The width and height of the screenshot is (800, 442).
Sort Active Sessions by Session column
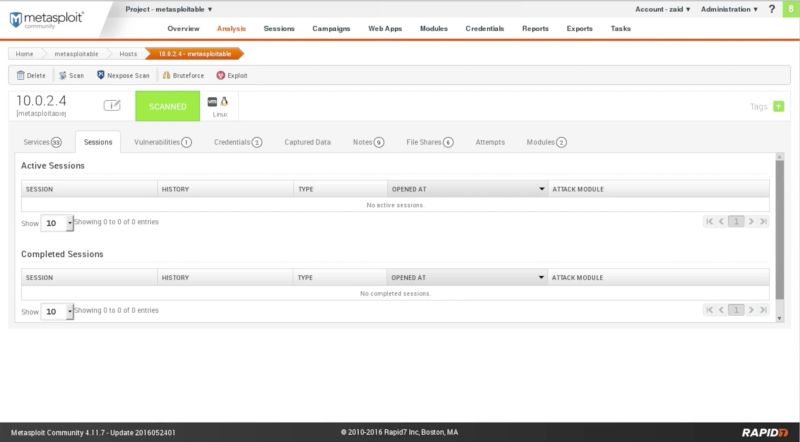coord(89,189)
